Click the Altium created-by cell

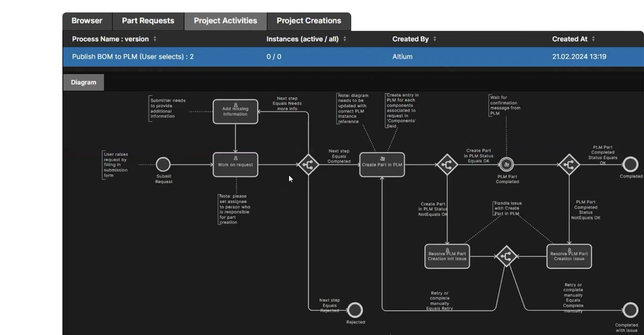click(402, 57)
